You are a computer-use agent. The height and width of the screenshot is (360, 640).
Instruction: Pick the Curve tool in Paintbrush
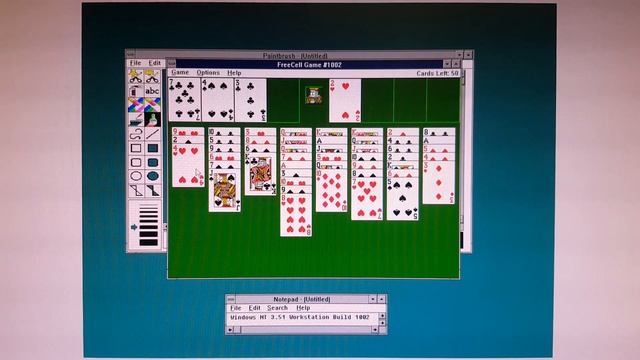pyautogui.click(x=136, y=133)
